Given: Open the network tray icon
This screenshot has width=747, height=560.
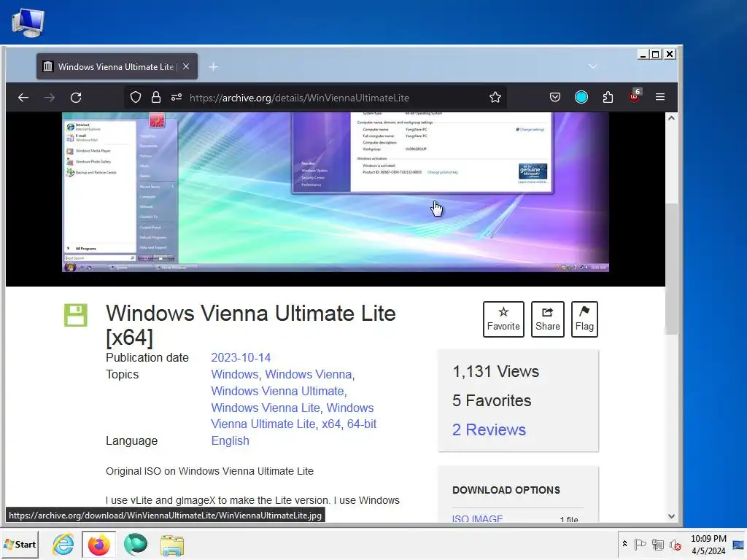Looking at the screenshot, I should click(x=658, y=544).
